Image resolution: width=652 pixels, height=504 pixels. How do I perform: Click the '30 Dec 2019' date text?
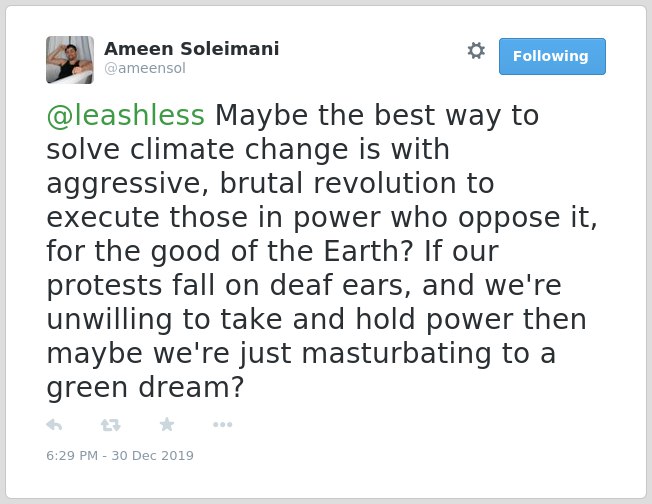point(153,455)
